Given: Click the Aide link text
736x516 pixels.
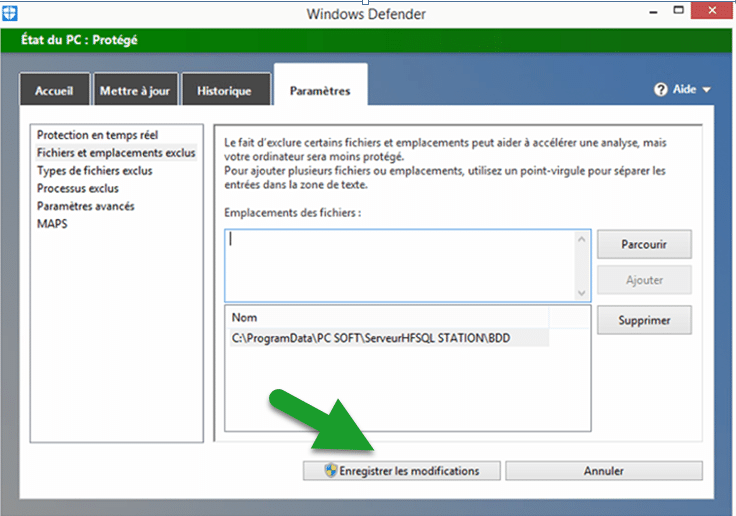Looking at the screenshot, I should 684,89.
